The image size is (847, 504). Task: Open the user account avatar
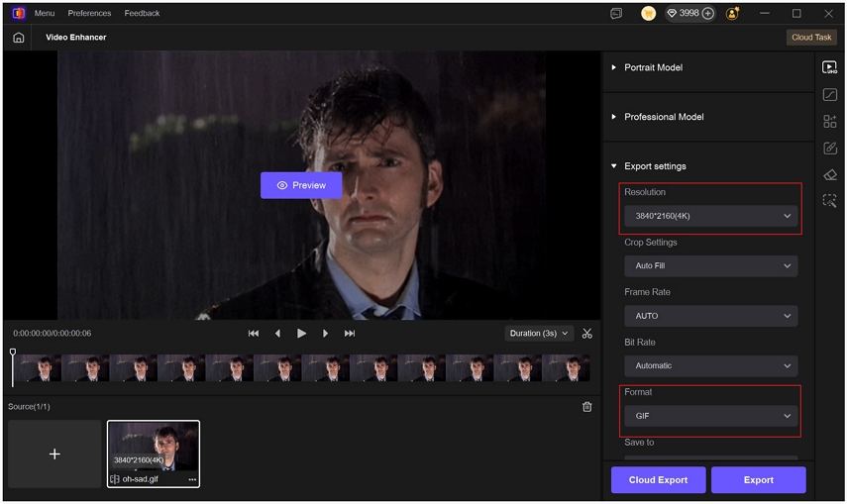click(732, 14)
